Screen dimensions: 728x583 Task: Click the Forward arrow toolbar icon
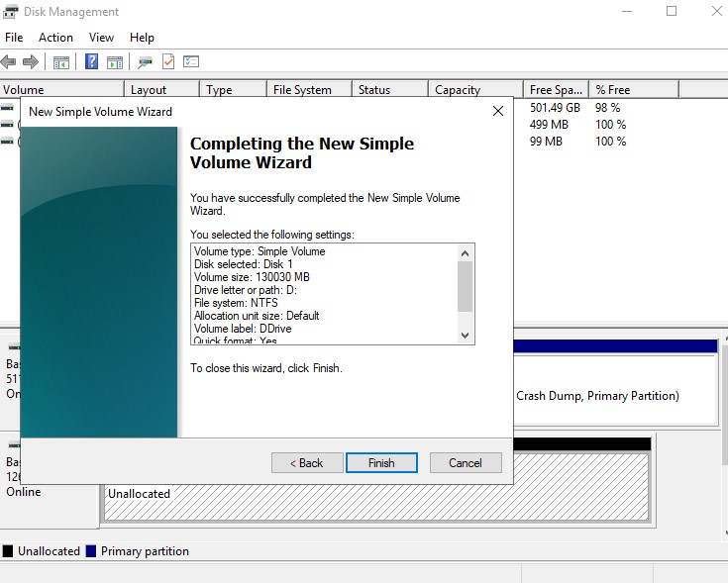click(x=31, y=61)
